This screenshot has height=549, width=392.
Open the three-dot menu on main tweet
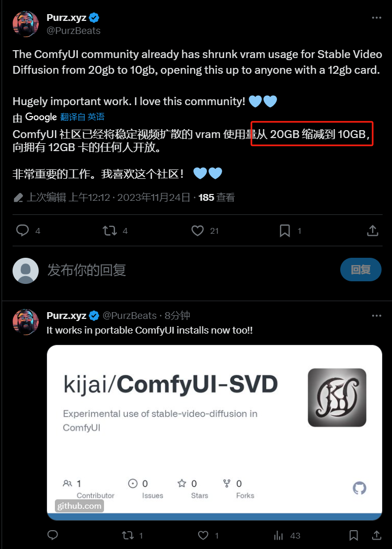[376, 18]
